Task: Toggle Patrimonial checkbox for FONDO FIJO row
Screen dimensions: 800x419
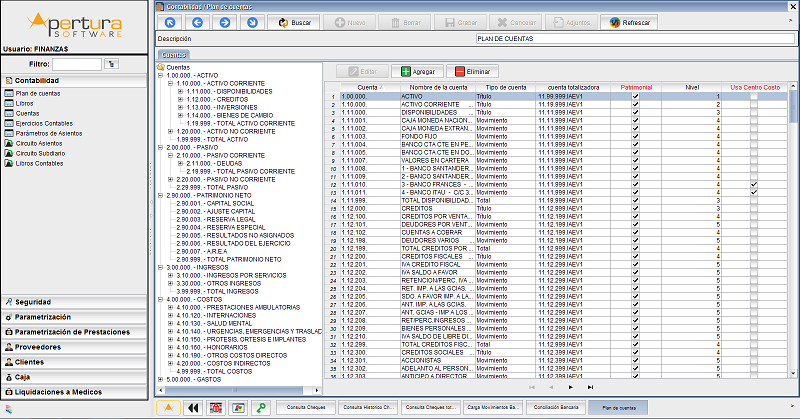Action: click(635, 135)
